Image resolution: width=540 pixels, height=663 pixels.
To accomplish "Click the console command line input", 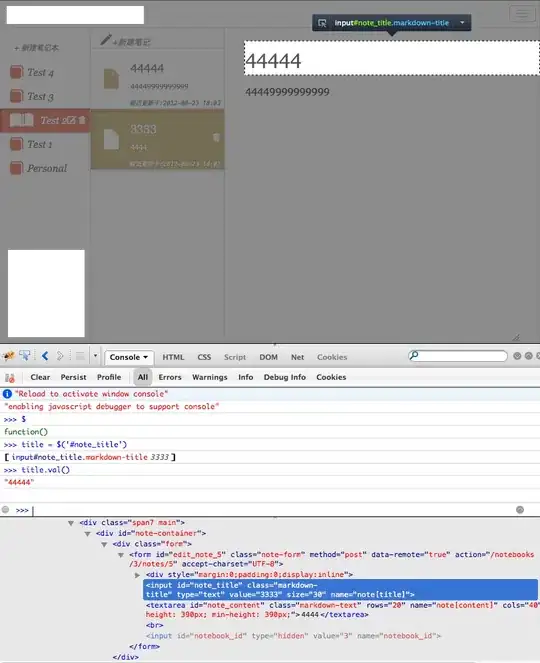I will [273, 510].
